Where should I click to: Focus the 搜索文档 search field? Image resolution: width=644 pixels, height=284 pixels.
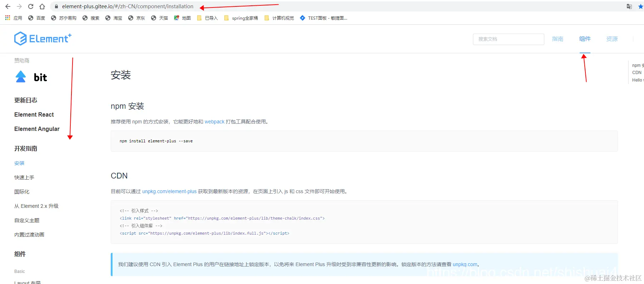point(508,39)
